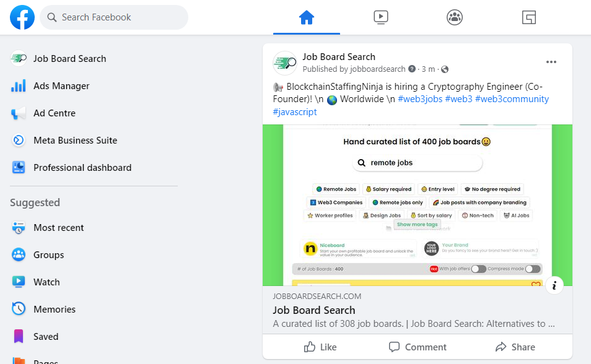591x364 pixels.
Task: Open Ads Manager from sidebar
Action: click(94, 86)
